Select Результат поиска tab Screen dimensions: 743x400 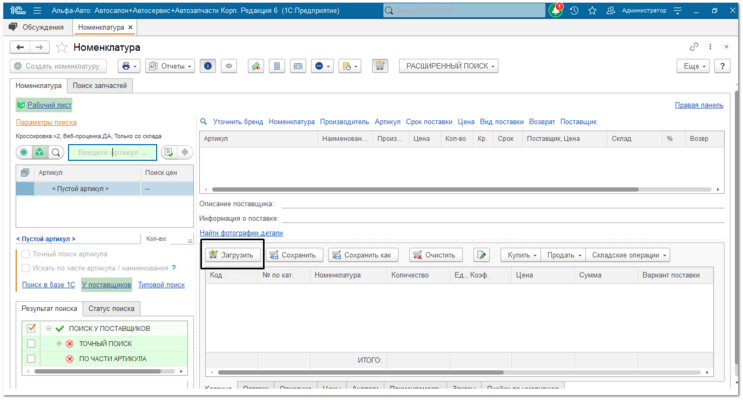(49, 308)
